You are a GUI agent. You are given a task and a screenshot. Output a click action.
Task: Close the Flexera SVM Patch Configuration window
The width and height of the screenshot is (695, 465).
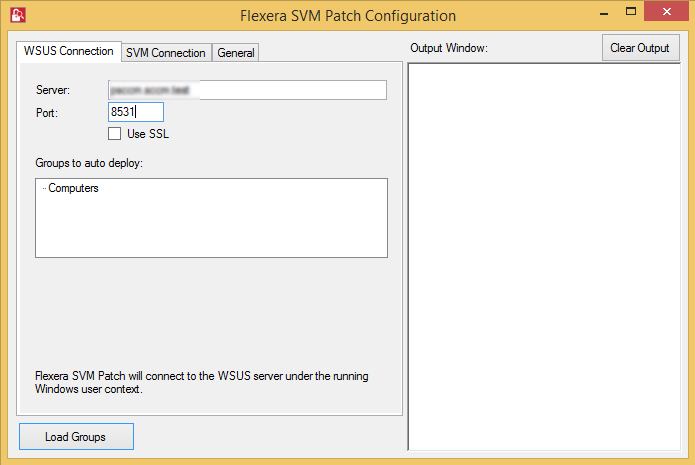(x=667, y=12)
